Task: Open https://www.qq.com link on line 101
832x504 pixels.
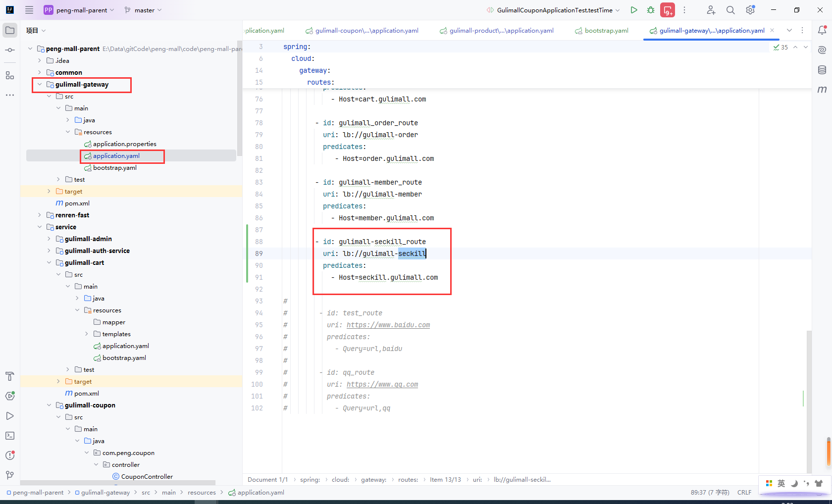Action: pos(382,384)
